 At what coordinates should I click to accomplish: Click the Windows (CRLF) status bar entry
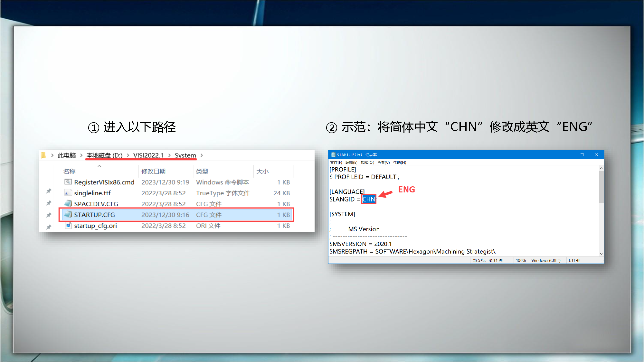546,260
